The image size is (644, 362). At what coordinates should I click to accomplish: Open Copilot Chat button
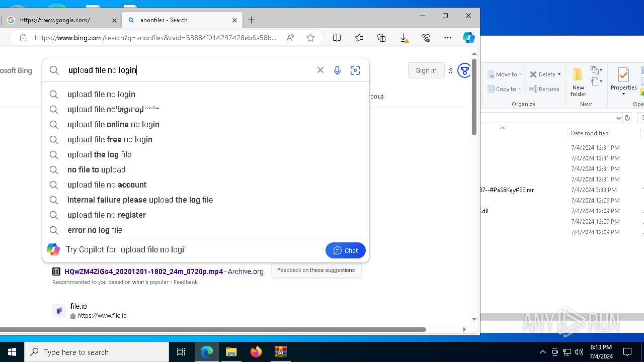pyautogui.click(x=345, y=250)
